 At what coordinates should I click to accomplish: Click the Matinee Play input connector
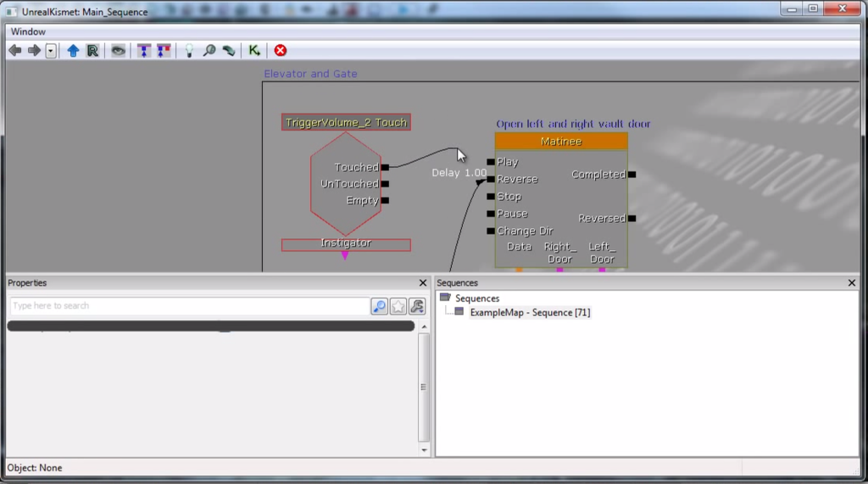(x=491, y=162)
